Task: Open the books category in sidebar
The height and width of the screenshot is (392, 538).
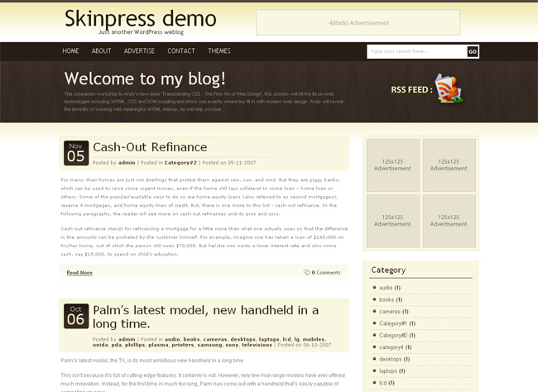Action: coord(387,299)
